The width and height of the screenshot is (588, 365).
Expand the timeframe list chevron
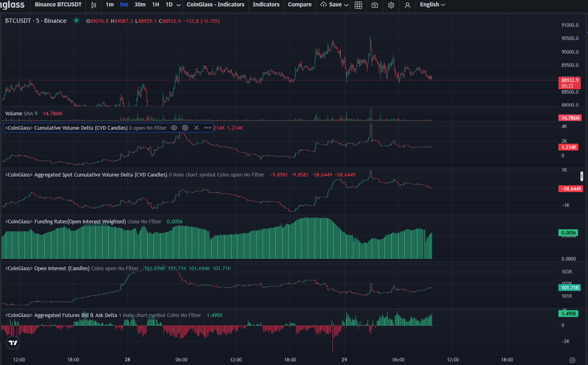tap(179, 5)
